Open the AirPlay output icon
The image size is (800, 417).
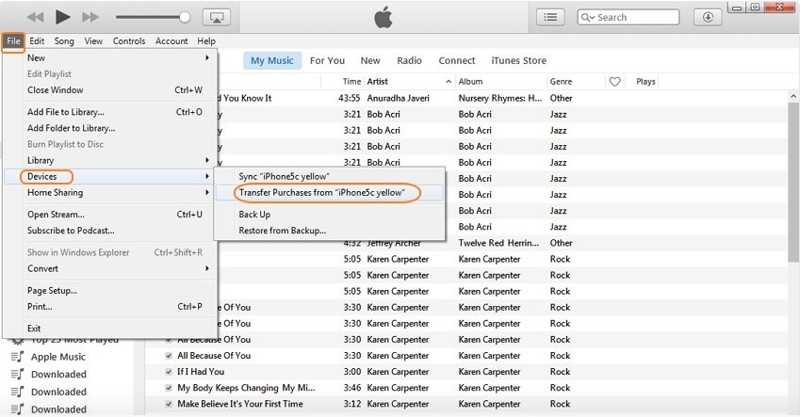[x=216, y=17]
